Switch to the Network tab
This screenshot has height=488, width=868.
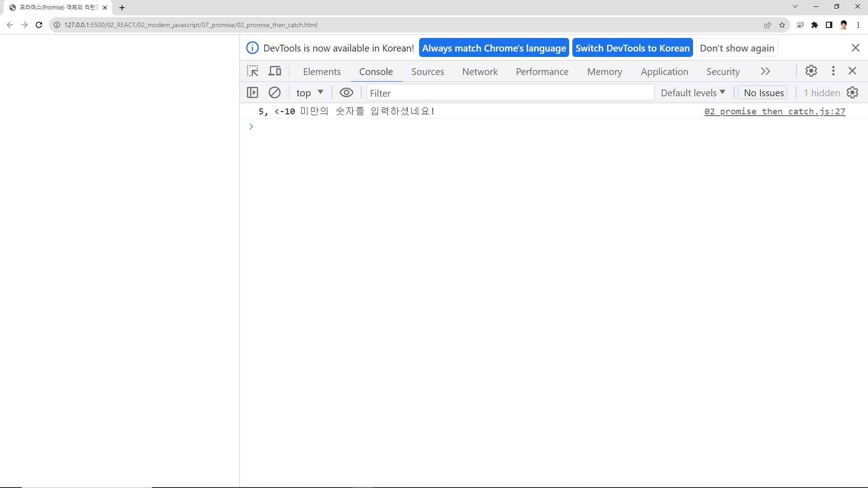coord(480,71)
